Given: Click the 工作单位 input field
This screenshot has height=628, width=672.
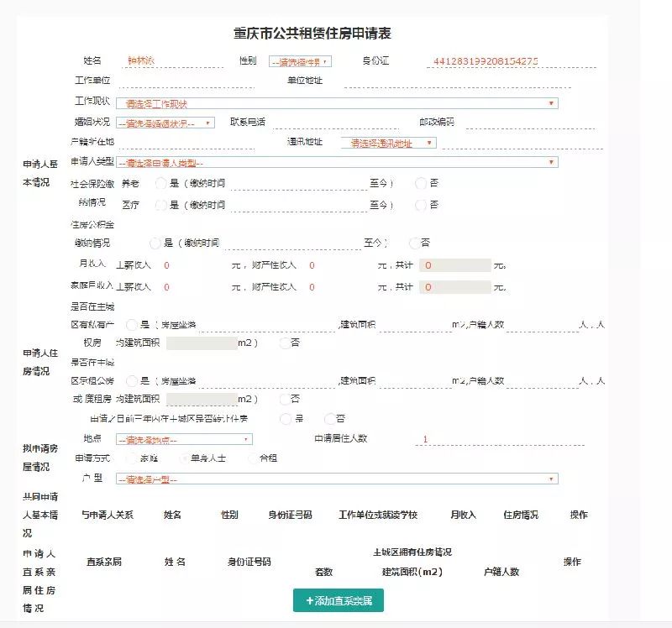Looking at the screenshot, I should [x=186, y=81].
